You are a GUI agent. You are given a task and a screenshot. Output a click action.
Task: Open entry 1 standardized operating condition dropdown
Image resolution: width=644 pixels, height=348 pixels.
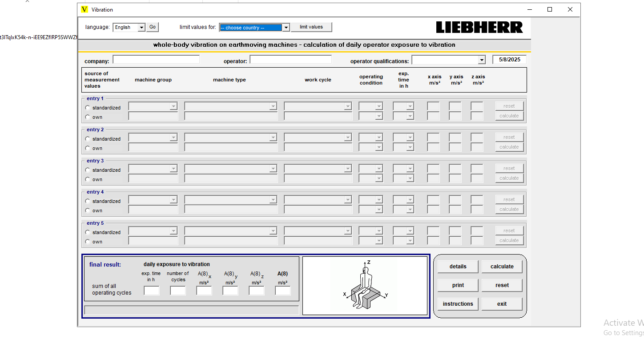(378, 106)
